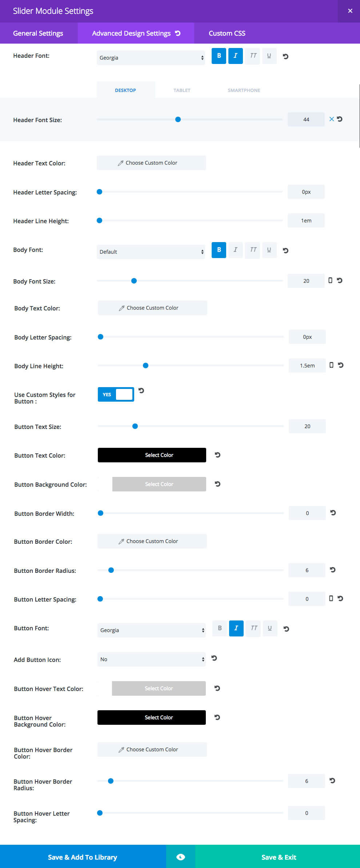Switch to General Settings tab
This screenshot has height=868, width=360.
(x=38, y=33)
